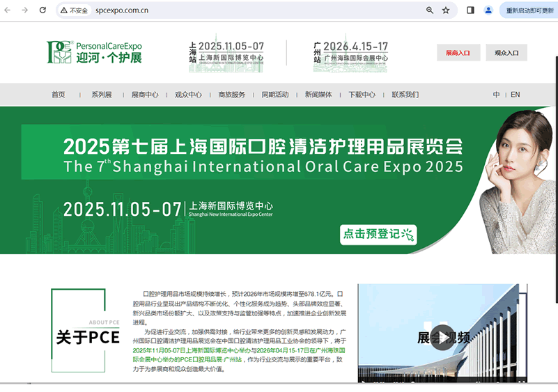Play the 展会视频 video
Viewport: 558px width, 392px height.
442,337
